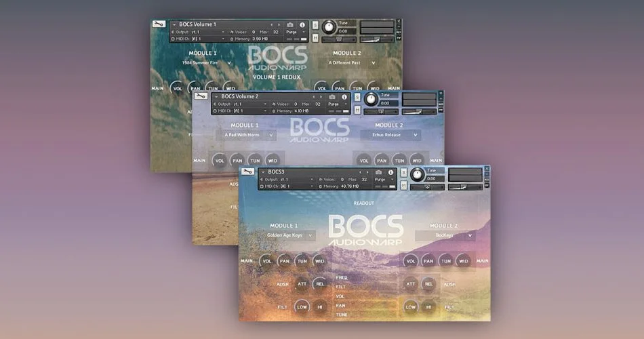Viewport: 644px width, 339px height.
Task: Click Module 2 VOL knob in BOCS3
Action: point(410,261)
